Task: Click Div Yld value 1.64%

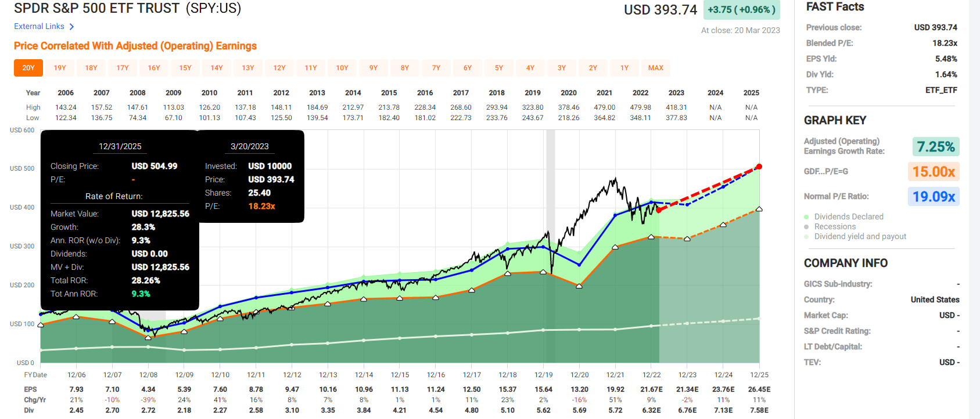Action: click(x=946, y=74)
